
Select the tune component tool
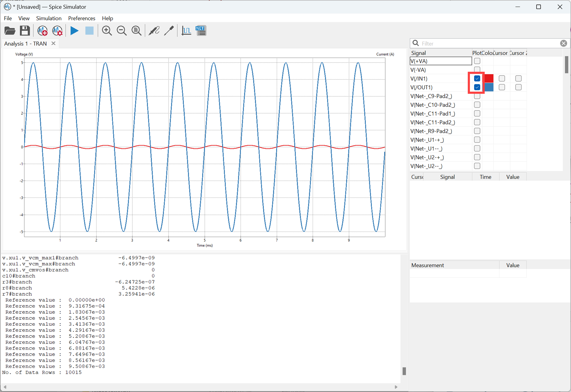[169, 31]
